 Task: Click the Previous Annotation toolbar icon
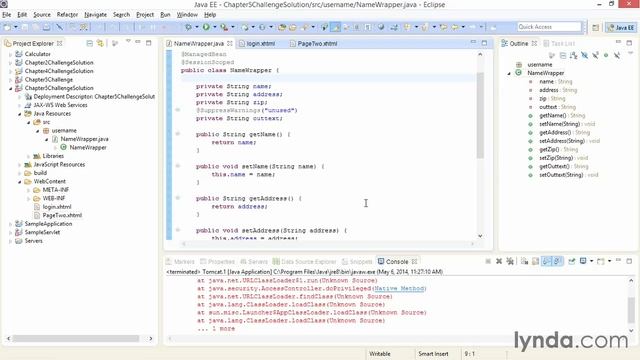point(425,27)
